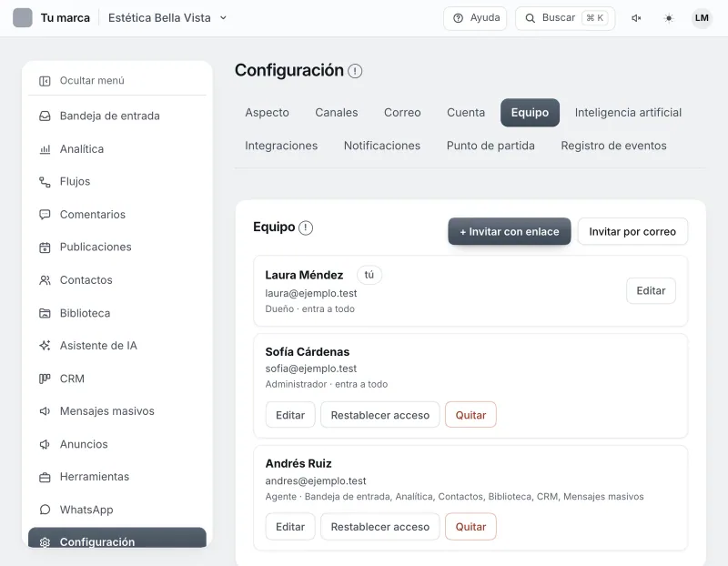Click the Ayuda help button
This screenshot has height=566, width=728.
475,18
